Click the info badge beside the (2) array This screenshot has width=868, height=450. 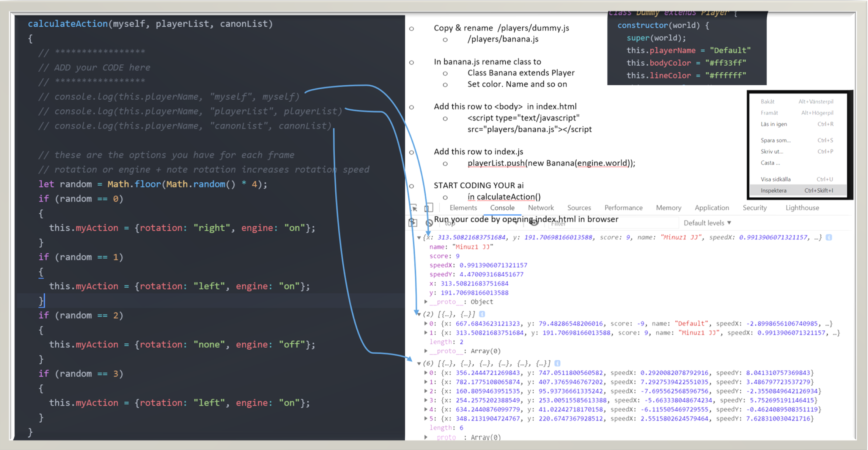point(482,314)
